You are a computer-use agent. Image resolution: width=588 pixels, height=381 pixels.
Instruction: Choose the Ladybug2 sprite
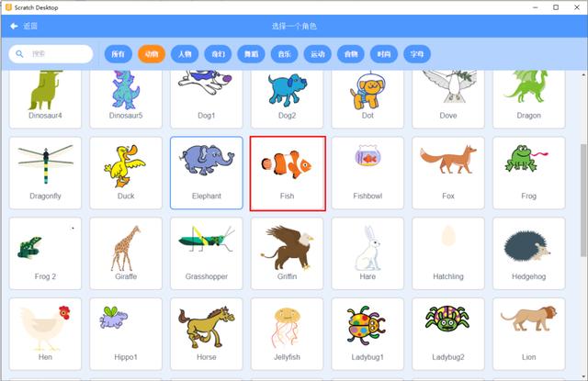click(x=448, y=334)
